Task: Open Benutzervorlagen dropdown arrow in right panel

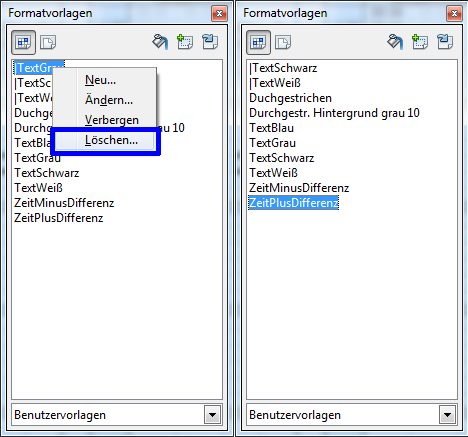Action: [447, 415]
